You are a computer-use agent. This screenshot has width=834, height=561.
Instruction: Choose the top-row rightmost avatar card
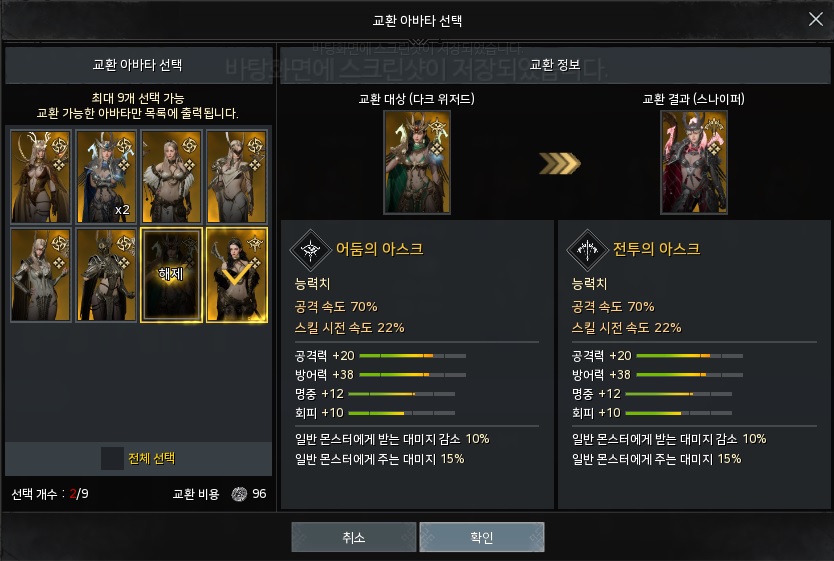(x=237, y=177)
